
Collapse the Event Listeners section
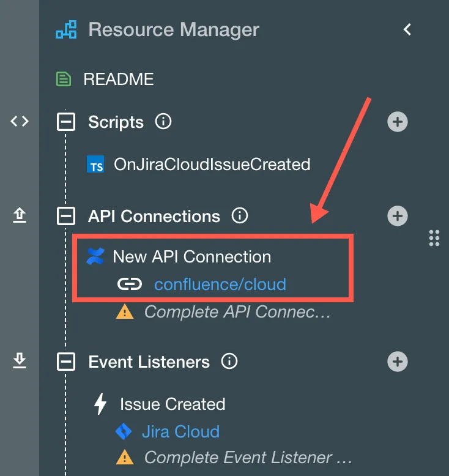tap(66, 362)
